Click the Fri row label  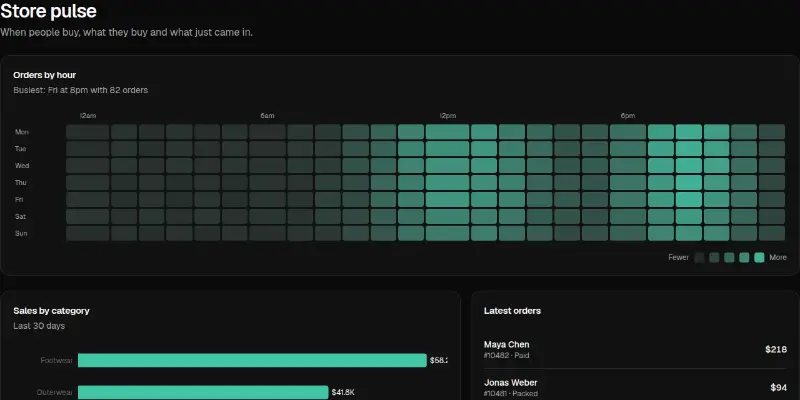pyautogui.click(x=19, y=199)
